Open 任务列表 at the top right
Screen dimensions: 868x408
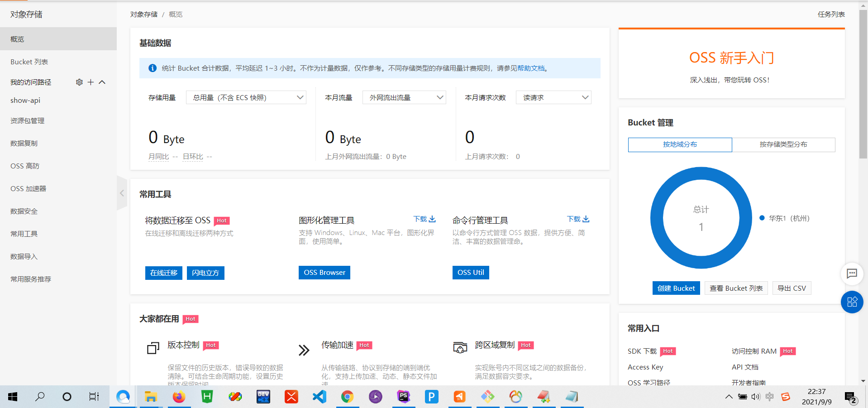831,14
